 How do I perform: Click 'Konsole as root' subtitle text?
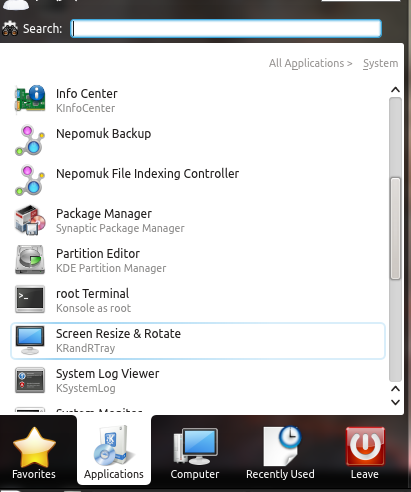pos(93,308)
